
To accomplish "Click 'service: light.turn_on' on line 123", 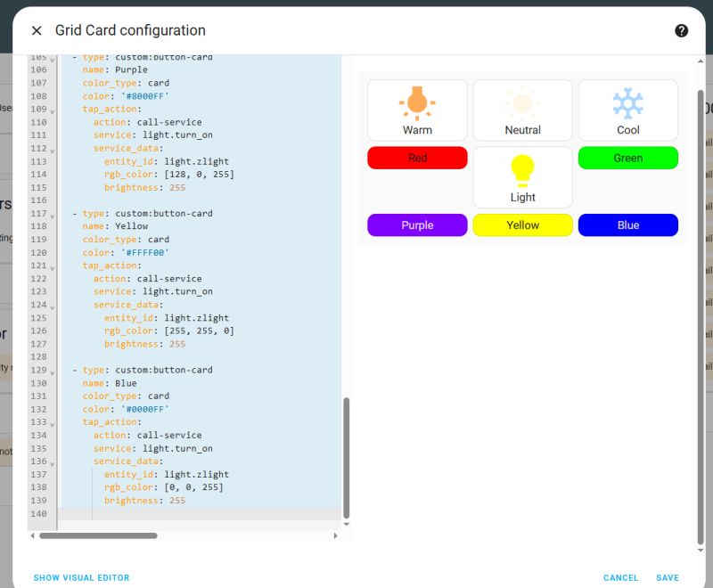I will click(x=152, y=291).
